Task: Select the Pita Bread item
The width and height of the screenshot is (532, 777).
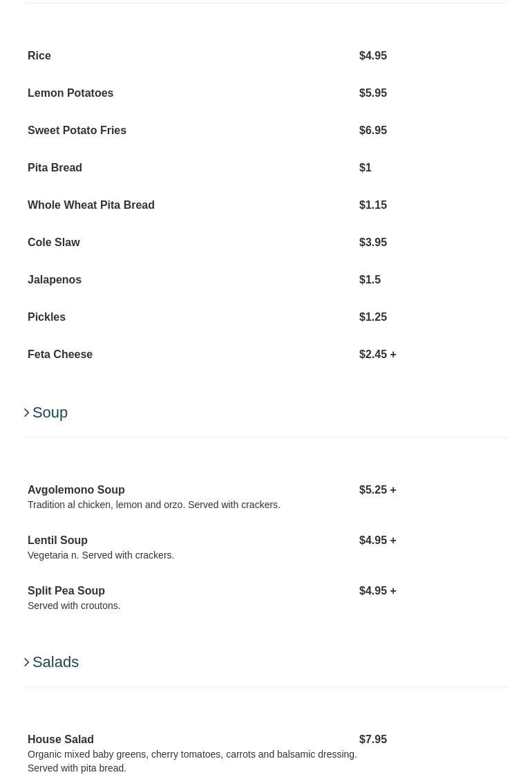Action: (55, 168)
